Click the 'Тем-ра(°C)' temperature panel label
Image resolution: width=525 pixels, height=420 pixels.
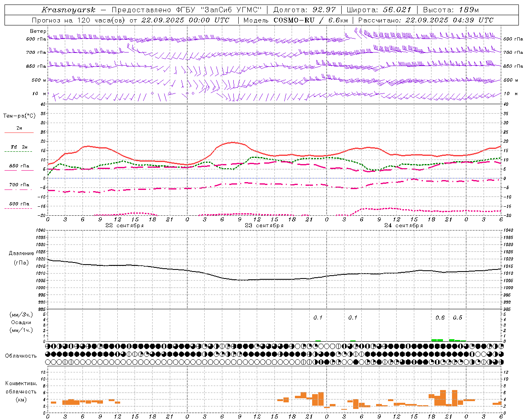tap(19, 116)
